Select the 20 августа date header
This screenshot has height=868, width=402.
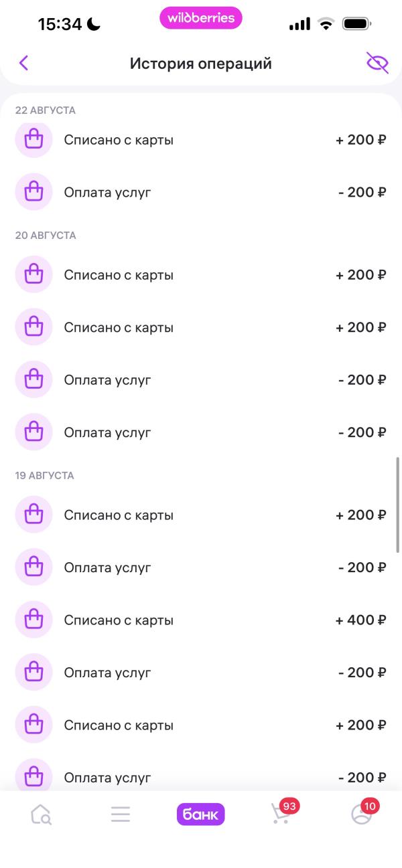coord(46,236)
